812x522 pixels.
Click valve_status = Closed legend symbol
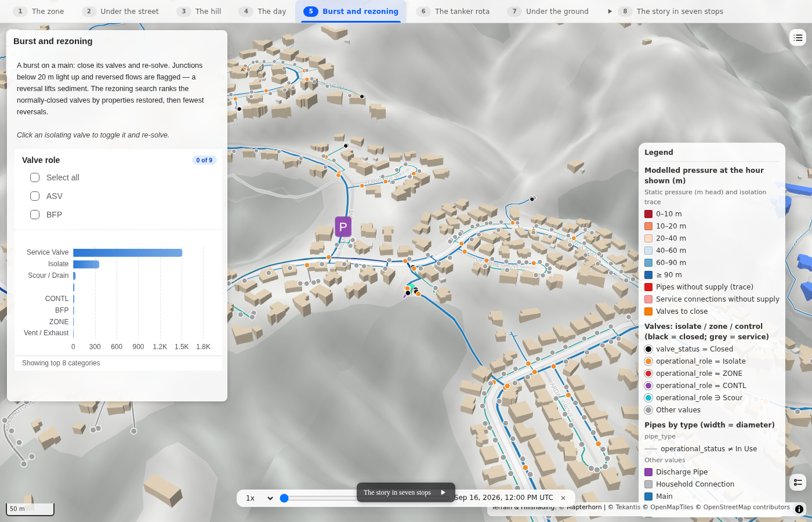coord(648,349)
